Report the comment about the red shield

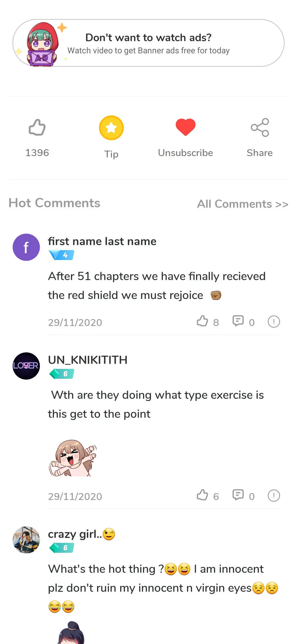click(274, 322)
